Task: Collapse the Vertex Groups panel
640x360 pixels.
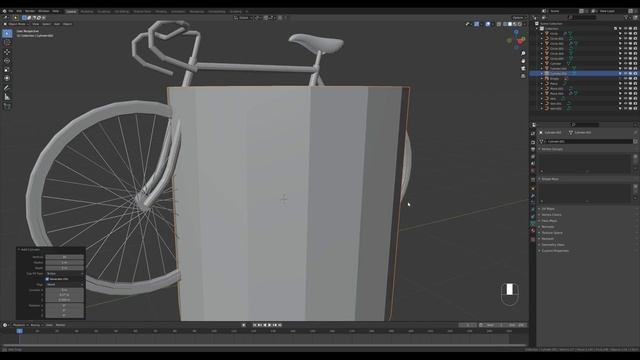Action: tap(552, 149)
